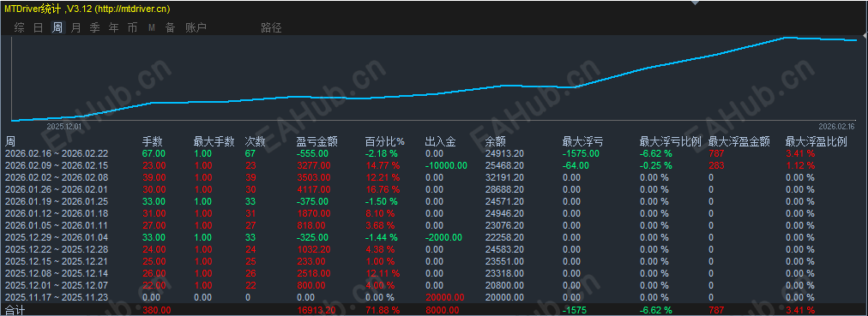Click the 3277.00 profit value

314,165
